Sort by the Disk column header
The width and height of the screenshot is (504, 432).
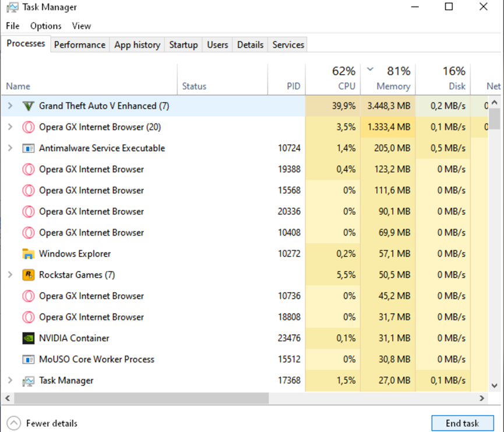click(443, 79)
